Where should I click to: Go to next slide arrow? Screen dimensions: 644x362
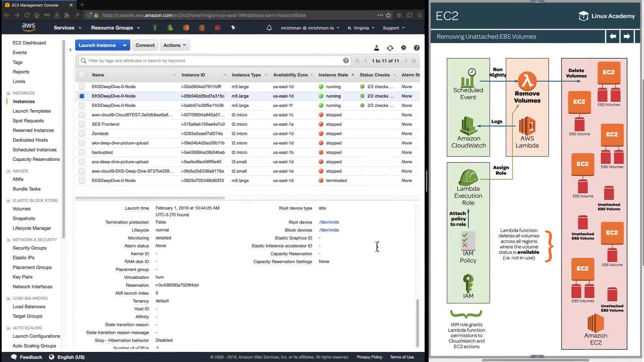[627, 37]
